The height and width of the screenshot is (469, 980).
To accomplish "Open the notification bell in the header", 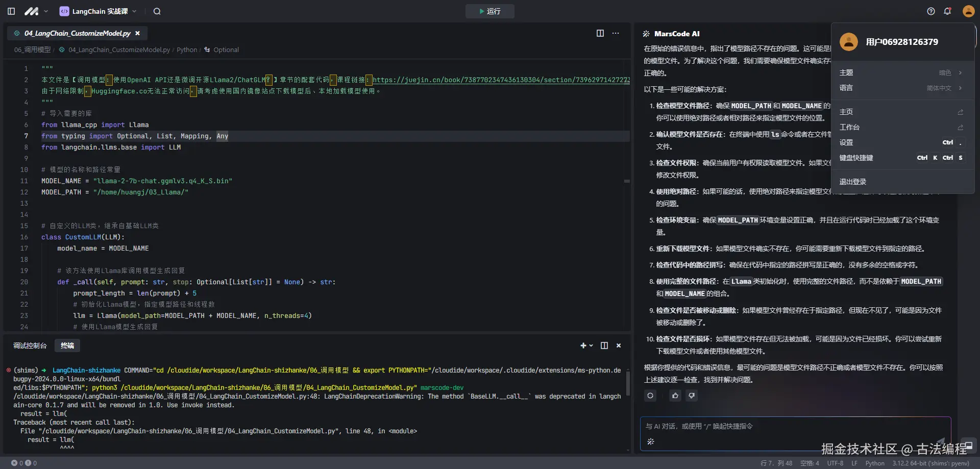I will pos(947,11).
